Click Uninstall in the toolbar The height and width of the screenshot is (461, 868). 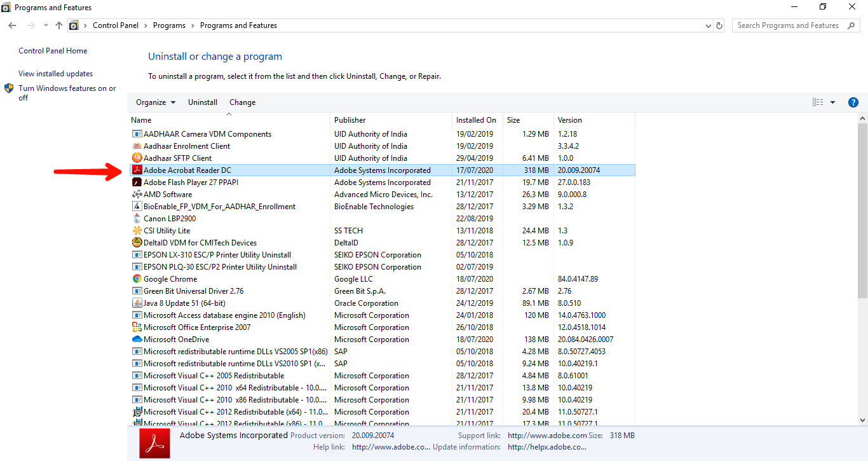pyautogui.click(x=203, y=102)
